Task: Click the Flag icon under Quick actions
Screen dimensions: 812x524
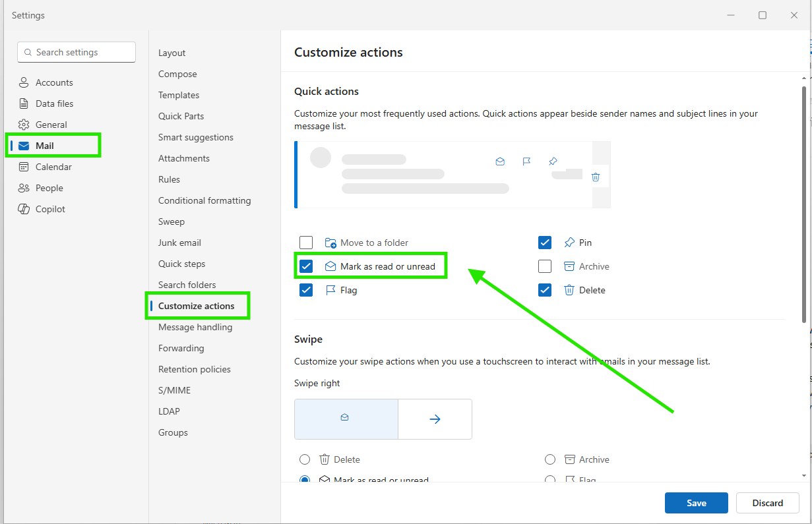Action: 330,290
